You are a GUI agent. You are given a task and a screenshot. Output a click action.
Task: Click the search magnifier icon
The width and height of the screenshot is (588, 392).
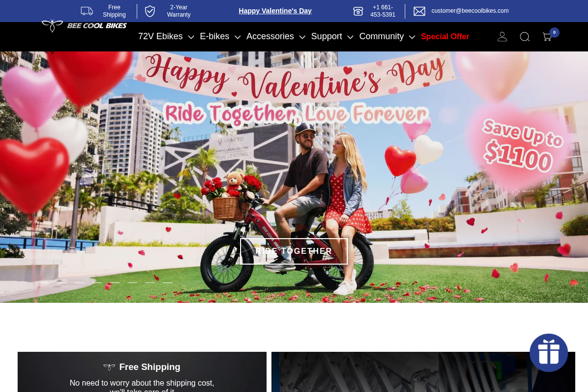[x=525, y=37]
